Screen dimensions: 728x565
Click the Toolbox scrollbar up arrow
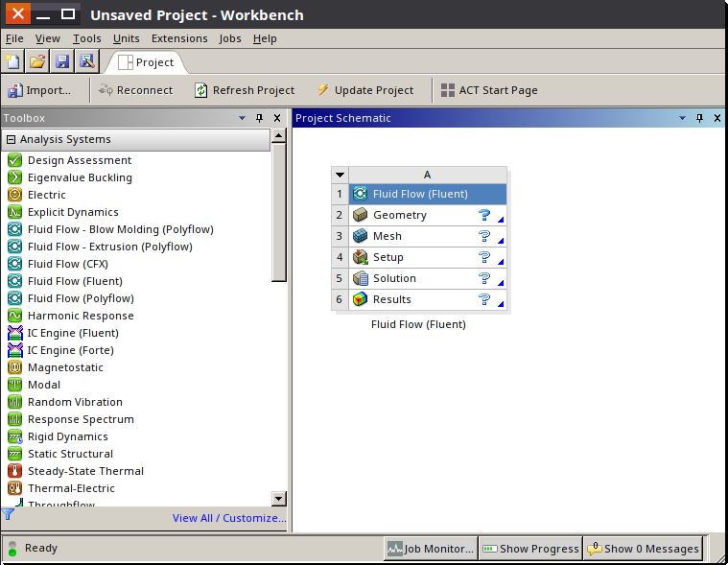click(278, 135)
